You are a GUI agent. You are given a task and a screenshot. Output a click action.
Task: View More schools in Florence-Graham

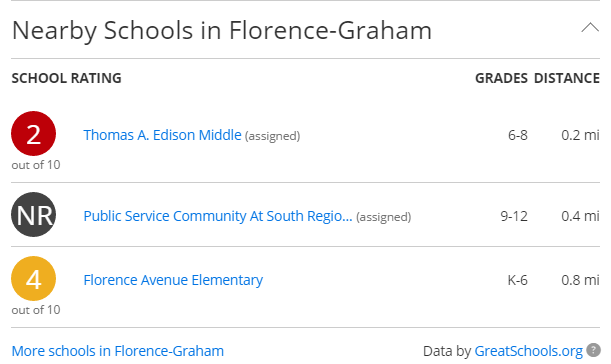[118, 351]
